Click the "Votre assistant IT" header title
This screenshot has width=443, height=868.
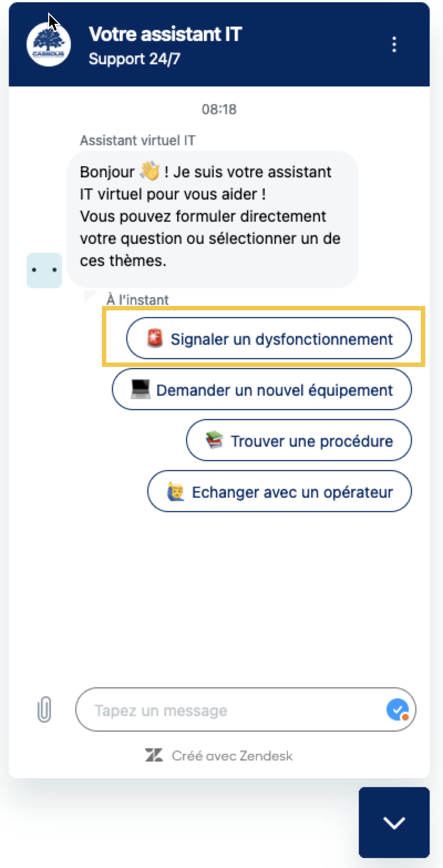click(165, 34)
